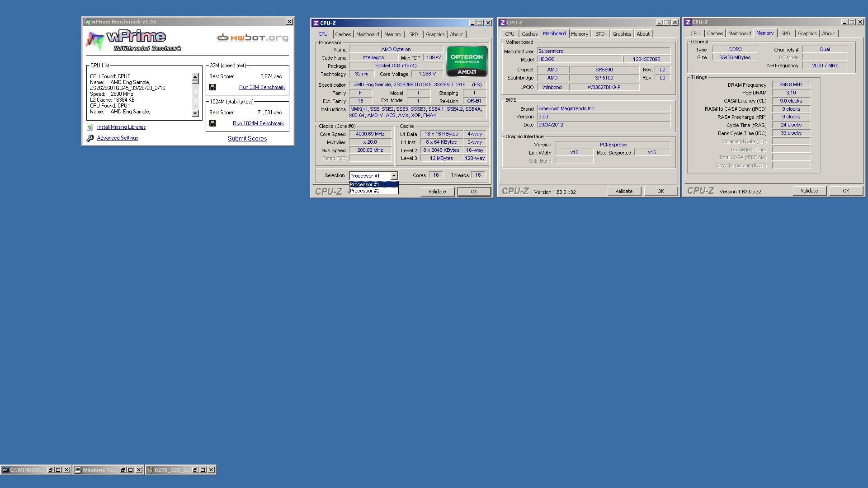The image size is (868, 488).
Task: Run the 32M Benchmark
Action: pos(262,87)
